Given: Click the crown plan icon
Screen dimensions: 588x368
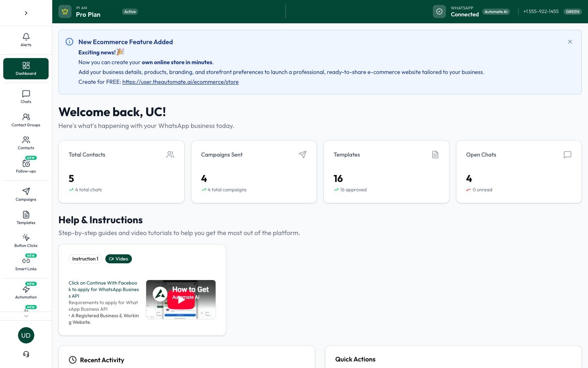Looking at the screenshot, I should pyautogui.click(x=65, y=11).
